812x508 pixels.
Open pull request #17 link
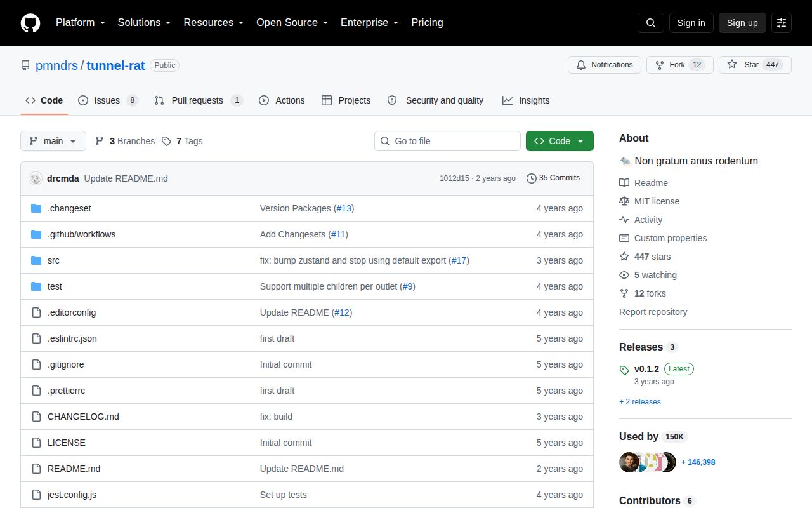click(x=459, y=260)
